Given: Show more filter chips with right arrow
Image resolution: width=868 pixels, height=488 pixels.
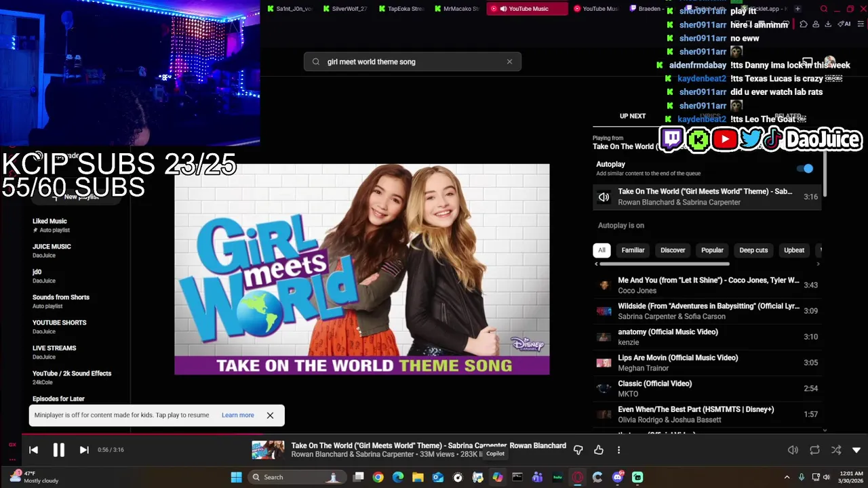Looking at the screenshot, I should pos(818,264).
